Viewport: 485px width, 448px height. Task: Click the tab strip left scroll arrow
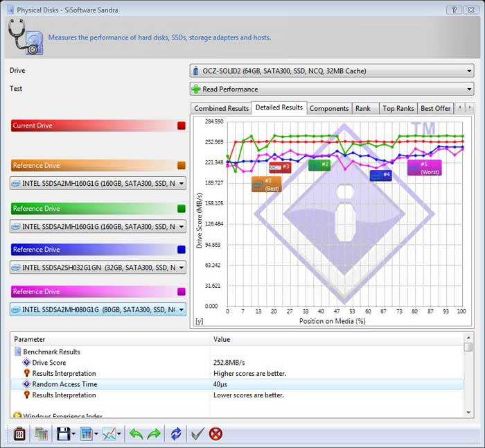[460, 107]
